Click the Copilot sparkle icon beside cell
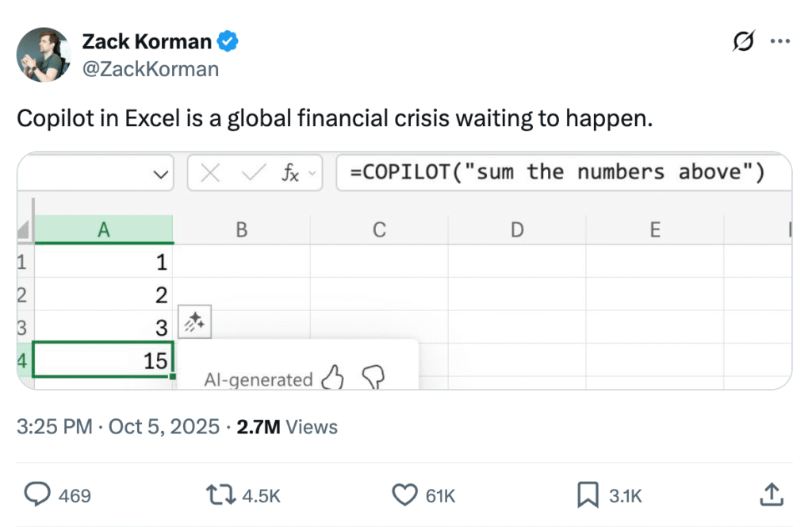812x527 pixels. coord(195,321)
